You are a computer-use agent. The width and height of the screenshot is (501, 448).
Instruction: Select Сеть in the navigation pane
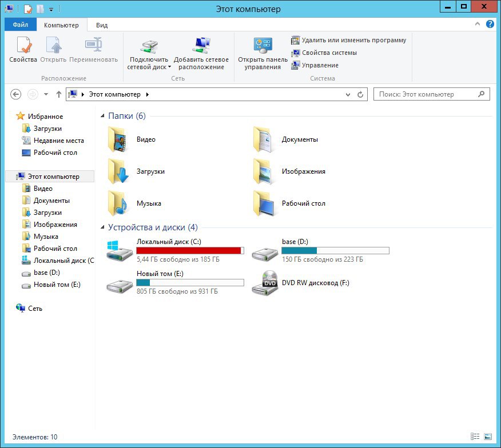[35, 309]
